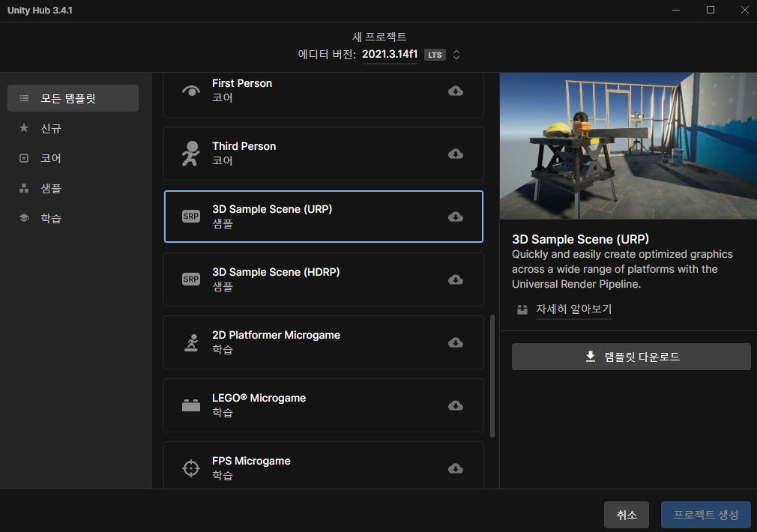Click the package icon beside 자세히 알아보기
Viewport: 757px width, 532px height.
(522, 309)
